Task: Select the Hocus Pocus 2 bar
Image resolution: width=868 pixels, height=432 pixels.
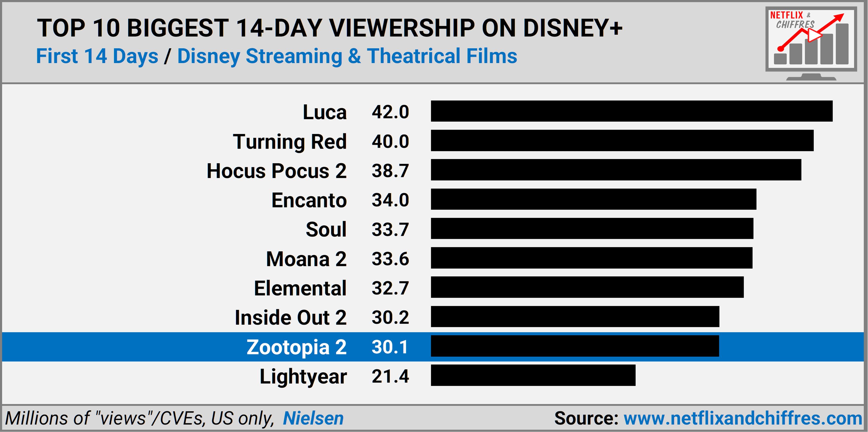Action: 616,170
